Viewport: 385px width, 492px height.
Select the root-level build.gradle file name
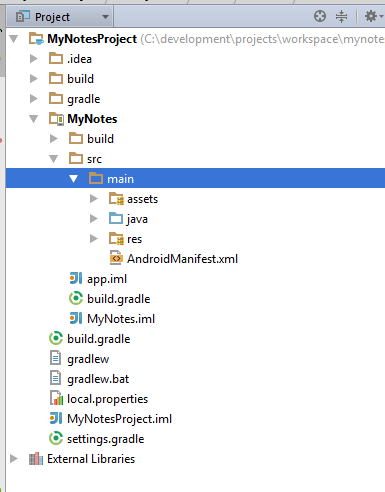(x=99, y=339)
